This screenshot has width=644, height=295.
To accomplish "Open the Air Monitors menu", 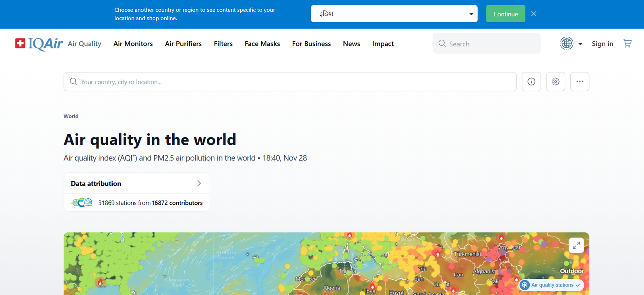I will 133,44.
